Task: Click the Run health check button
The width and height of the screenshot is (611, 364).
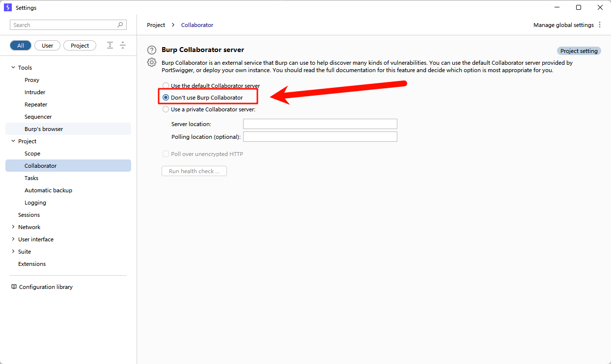Action: 194,171
